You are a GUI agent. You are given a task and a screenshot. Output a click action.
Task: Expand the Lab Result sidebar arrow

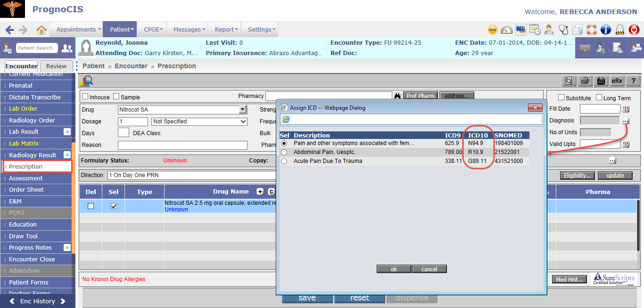pyautogui.click(x=67, y=132)
